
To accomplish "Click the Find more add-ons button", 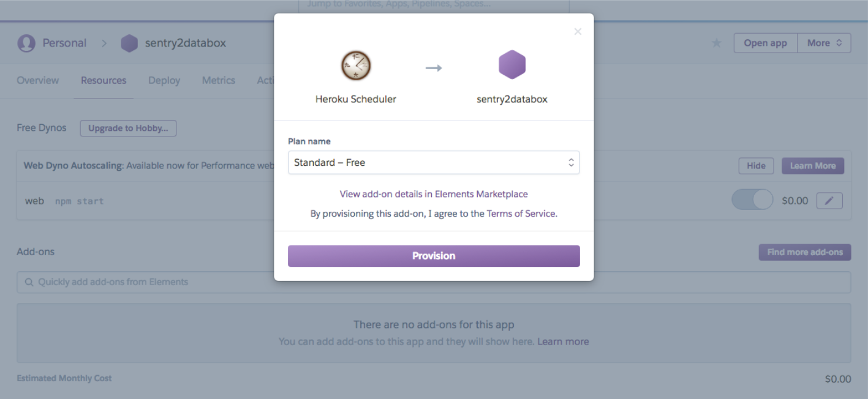I will click(x=804, y=252).
